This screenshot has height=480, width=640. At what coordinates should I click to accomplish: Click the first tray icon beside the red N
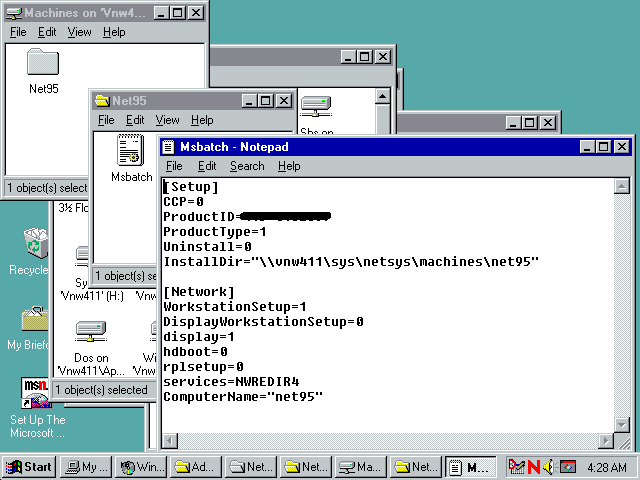click(x=516, y=467)
